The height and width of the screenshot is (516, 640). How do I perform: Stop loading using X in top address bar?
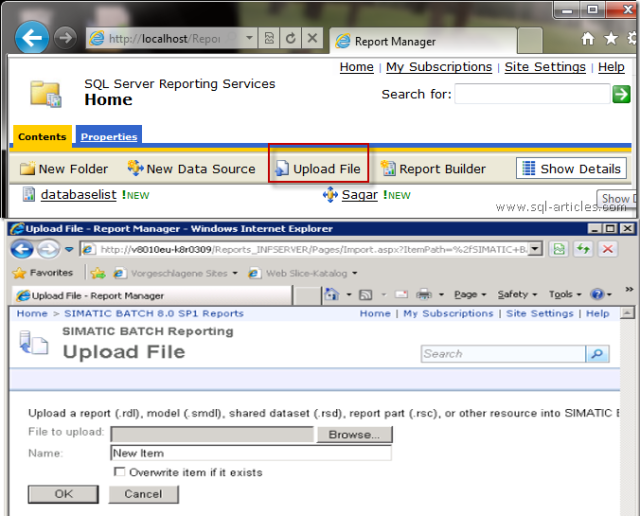tap(312, 38)
